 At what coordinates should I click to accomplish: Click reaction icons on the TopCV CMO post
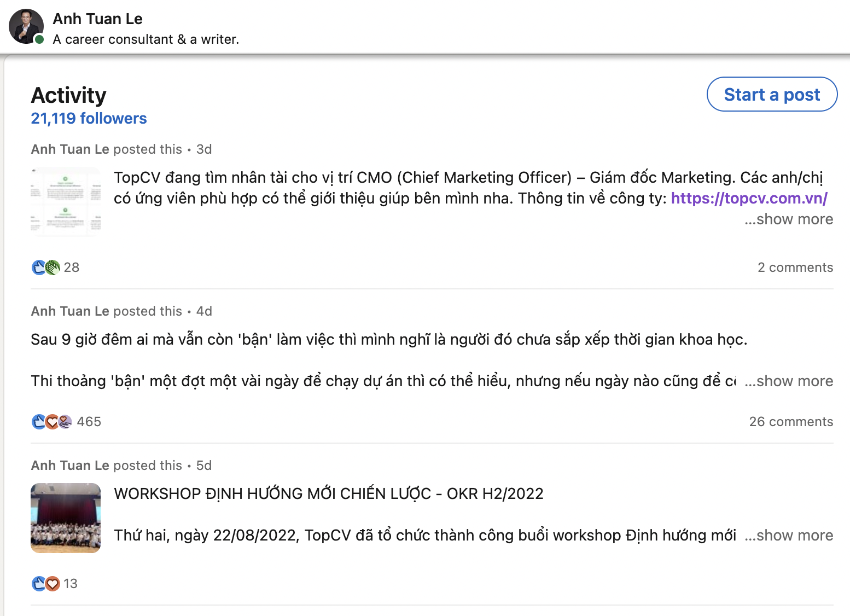click(x=45, y=268)
